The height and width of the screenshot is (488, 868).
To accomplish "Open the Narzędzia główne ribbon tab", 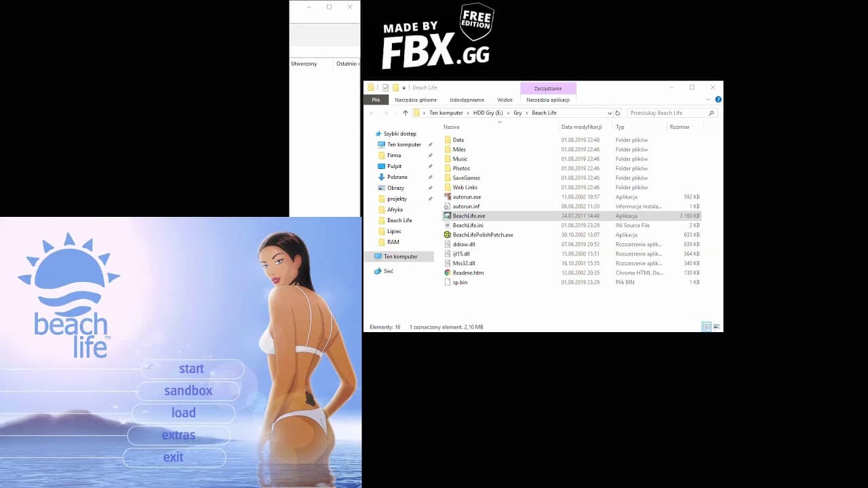I will (416, 100).
